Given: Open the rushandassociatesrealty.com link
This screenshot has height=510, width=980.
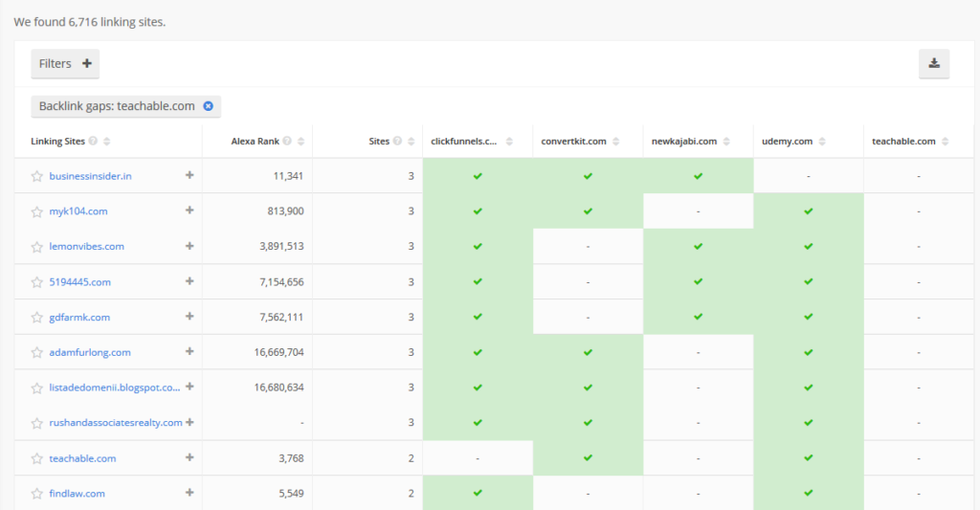Looking at the screenshot, I should tap(116, 423).
